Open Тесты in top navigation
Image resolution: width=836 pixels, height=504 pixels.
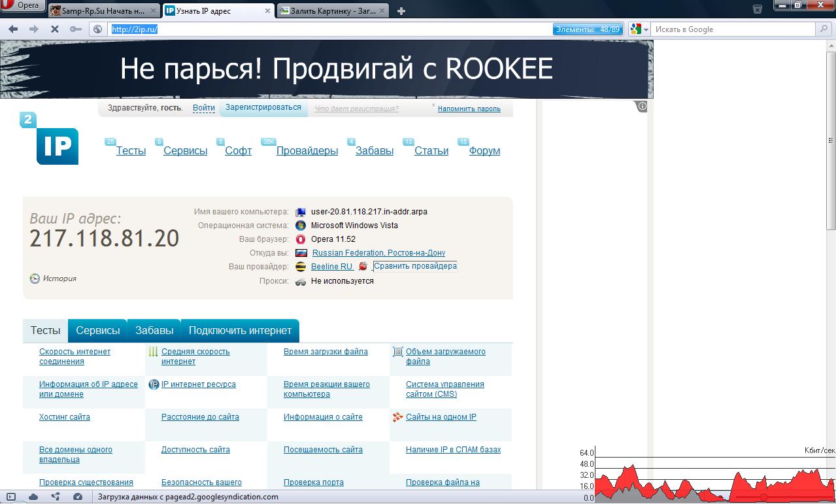pyautogui.click(x=131, y=150)
